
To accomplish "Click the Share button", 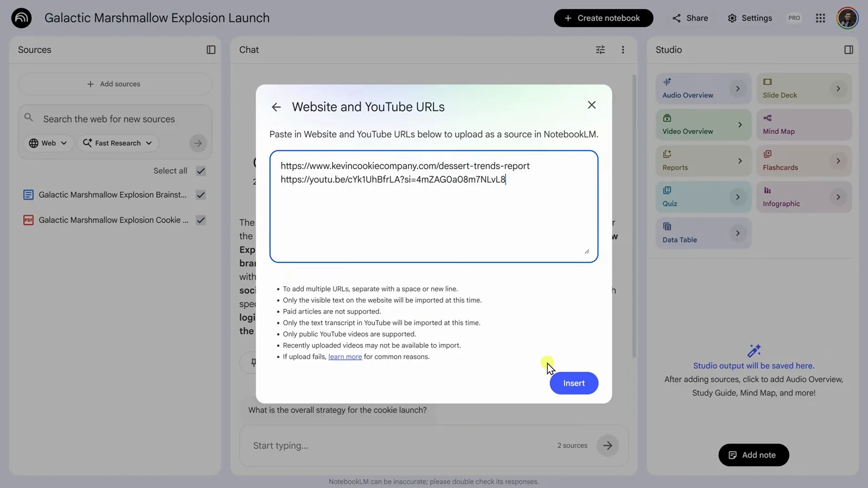I will (x=690, y=18).
